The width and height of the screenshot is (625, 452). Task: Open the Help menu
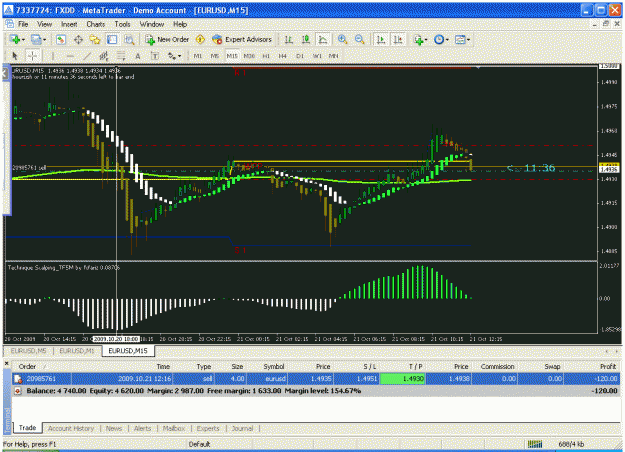coord(180,24)
